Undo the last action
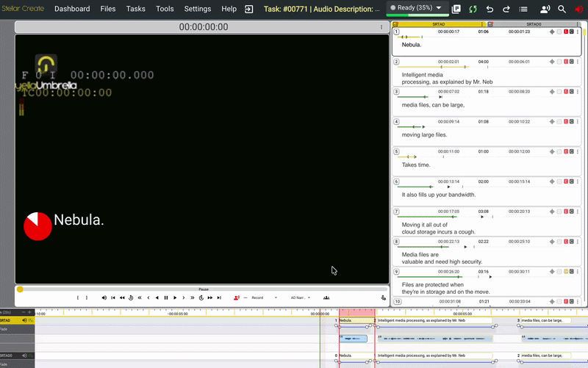588x368 pixels. [x=490, y=9]
